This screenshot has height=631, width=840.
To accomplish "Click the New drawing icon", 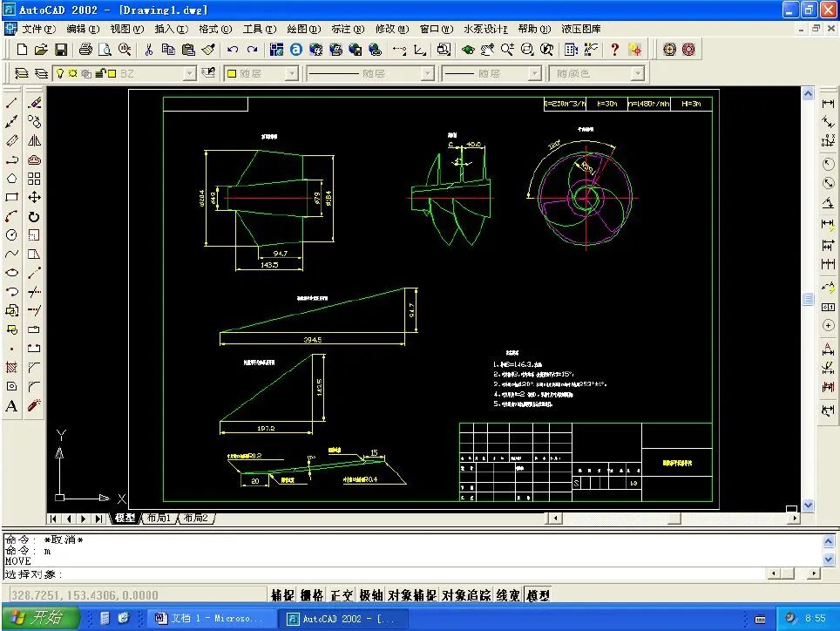I will 22,50.
